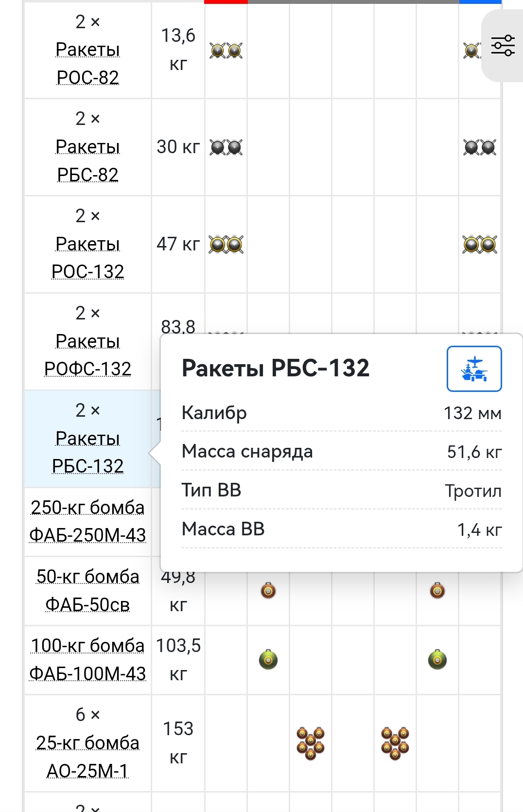This screenshot has height=812, width=523.
Task: Click the right green bomb icon in the ФАБ-100М-43 row
Action: [437, 660]
